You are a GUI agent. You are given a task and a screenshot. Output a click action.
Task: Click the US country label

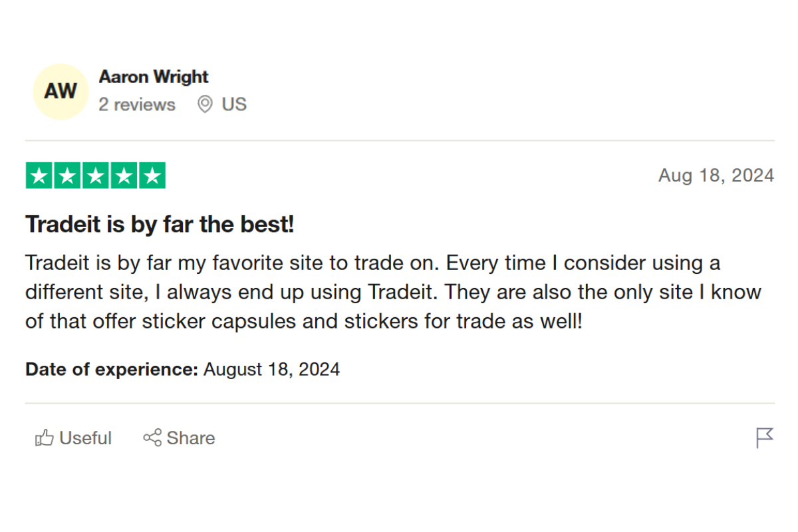pos(234,104)
